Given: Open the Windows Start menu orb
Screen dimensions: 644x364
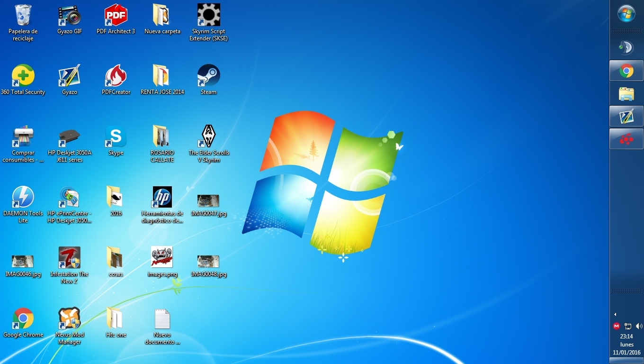Looking at the screenshot, I should [626, 13].
